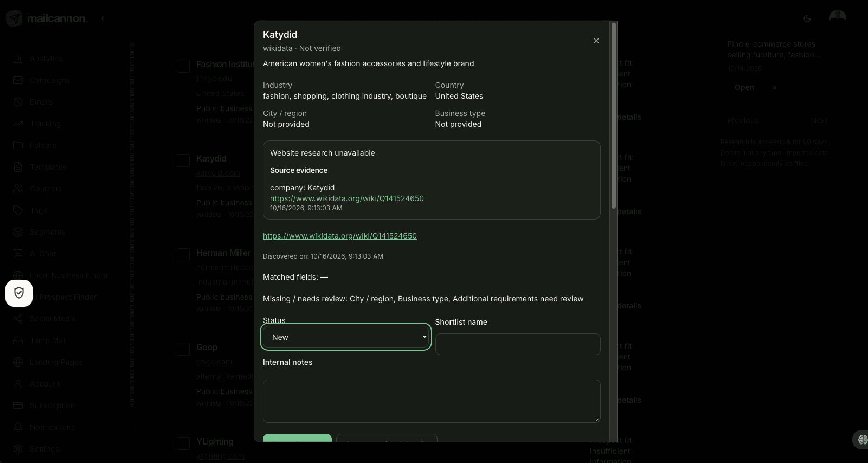Delete saved research with the x button

(774, 87)
